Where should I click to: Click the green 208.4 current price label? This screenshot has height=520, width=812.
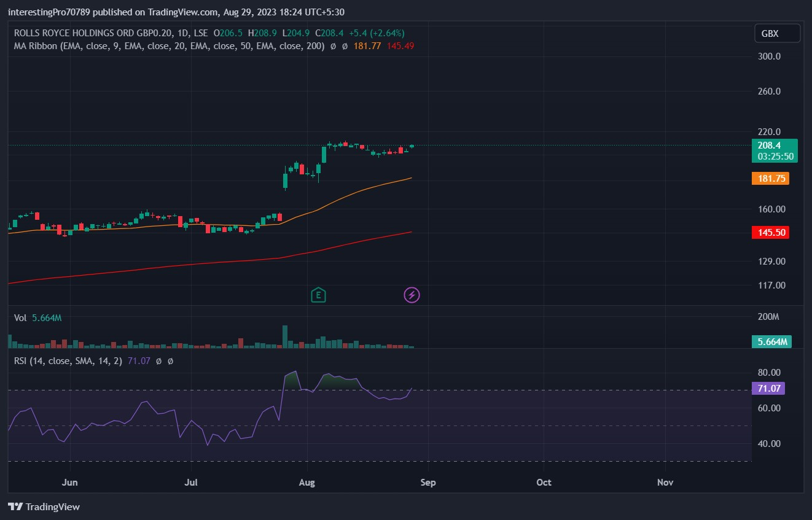pos(774,146)
